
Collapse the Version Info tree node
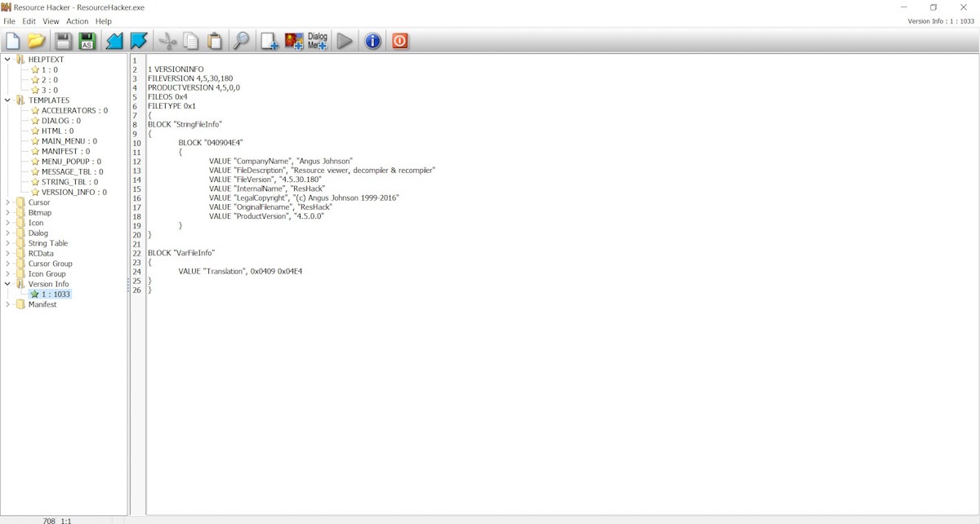[x=7, y=284]
